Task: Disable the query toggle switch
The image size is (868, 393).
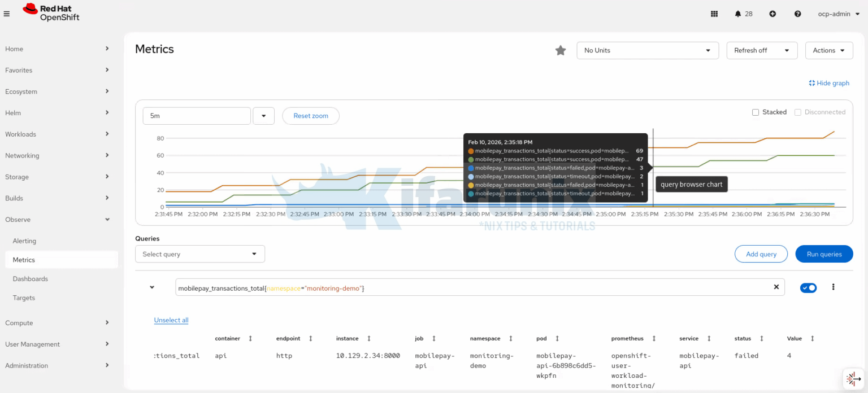Action: tap(809, 287)
